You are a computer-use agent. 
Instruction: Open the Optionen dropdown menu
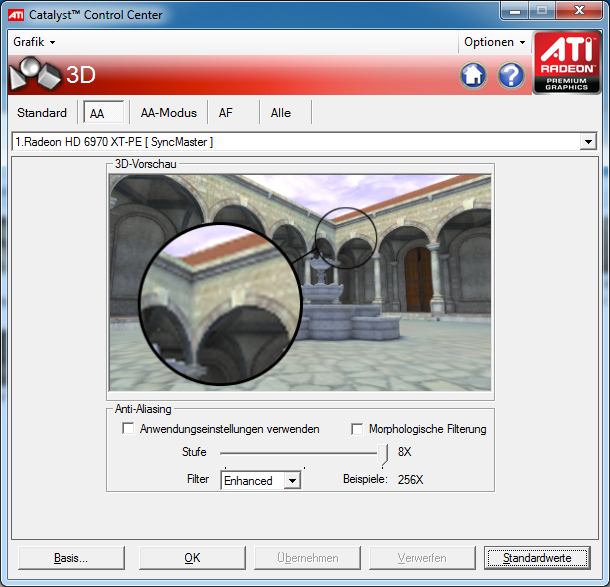494,42
